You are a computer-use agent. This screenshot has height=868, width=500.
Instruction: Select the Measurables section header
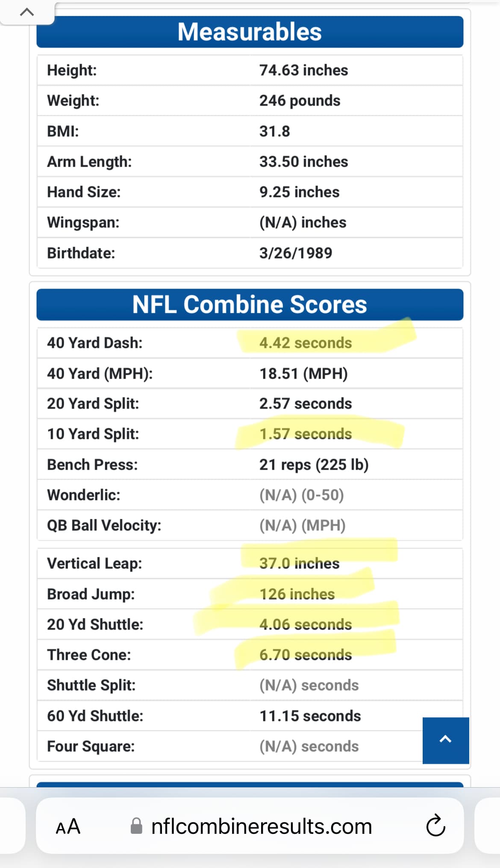pos(250,32)
